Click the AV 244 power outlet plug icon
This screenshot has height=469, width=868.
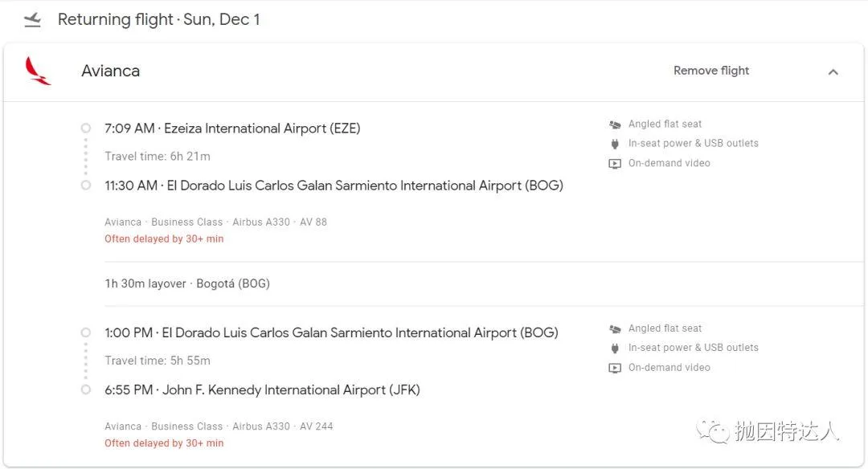pos(615,348)
